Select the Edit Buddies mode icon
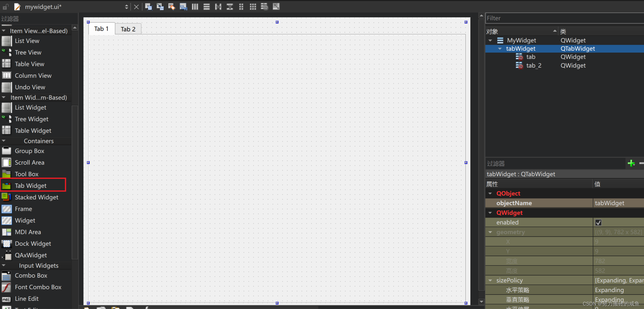 (171, 7)
